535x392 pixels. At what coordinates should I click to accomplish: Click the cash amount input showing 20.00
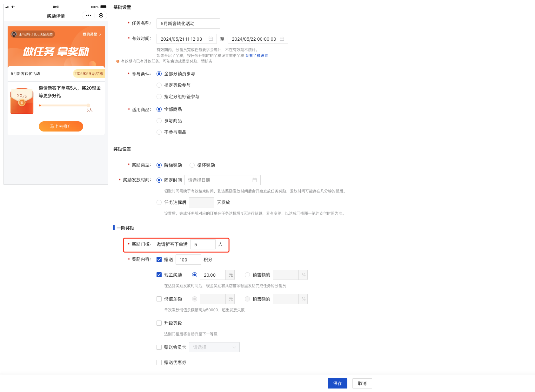pos(213,275)
